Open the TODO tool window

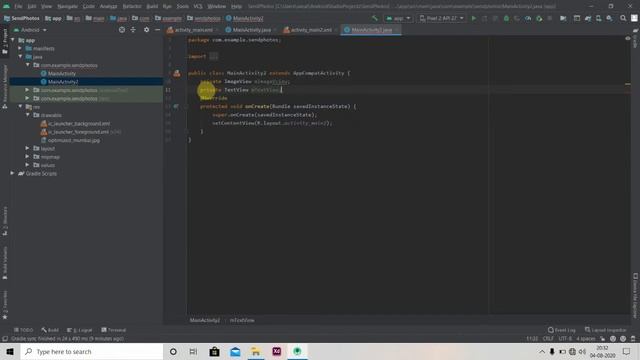click(24, 330)
